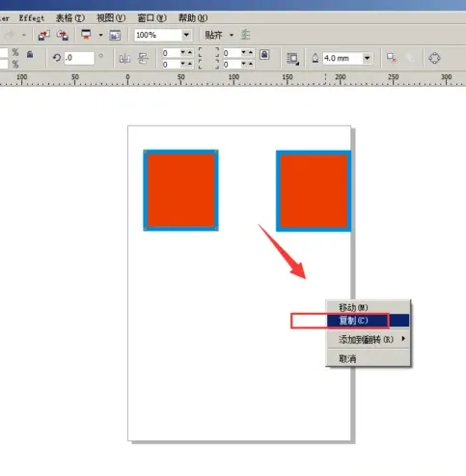466x476 pixels.
Task: Open the application launcher icon
Action: point(86,35)
